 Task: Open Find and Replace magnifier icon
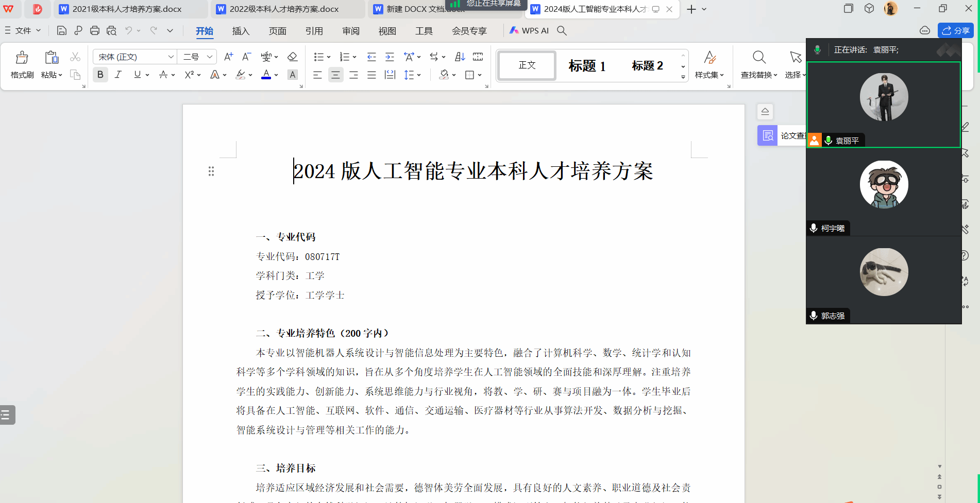click(758, 57)
